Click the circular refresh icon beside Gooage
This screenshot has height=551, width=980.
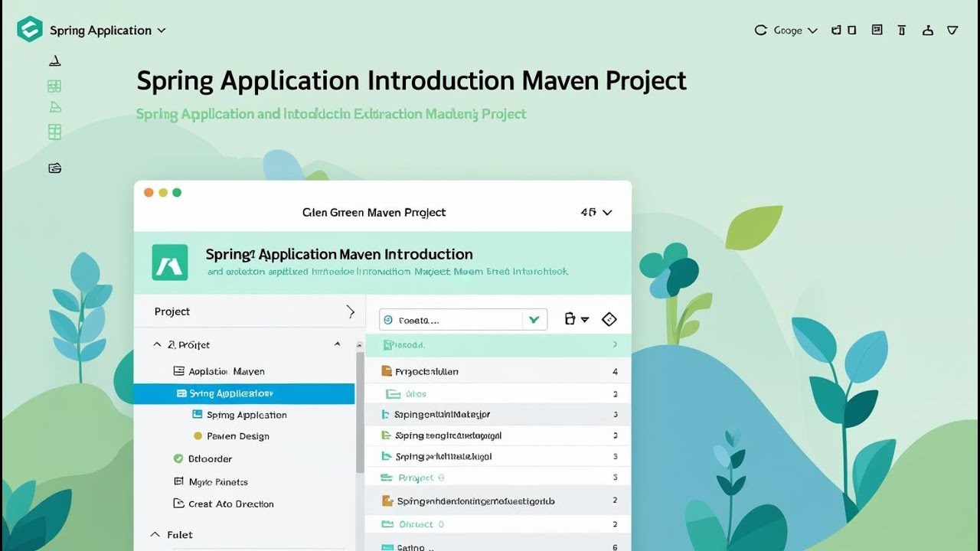(760, 31)
